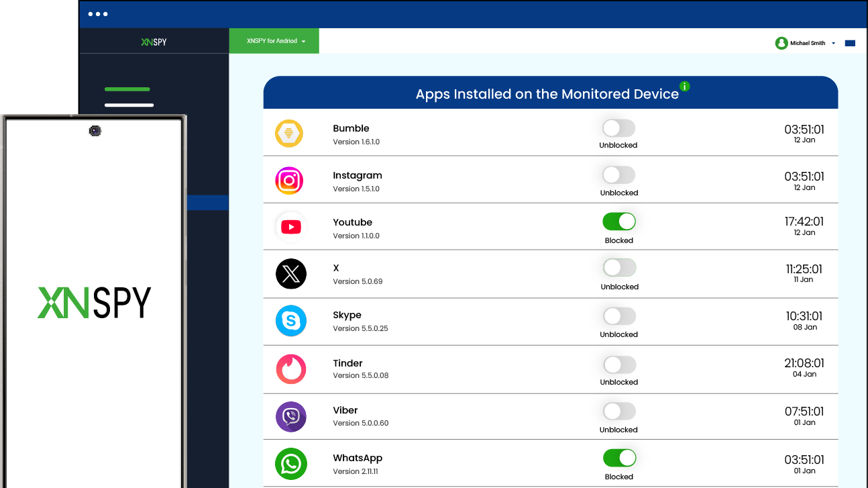Select the "10:31:01" time for Skype
The height and width of the screenshot is (488, 868).
(x=804, y=316)
